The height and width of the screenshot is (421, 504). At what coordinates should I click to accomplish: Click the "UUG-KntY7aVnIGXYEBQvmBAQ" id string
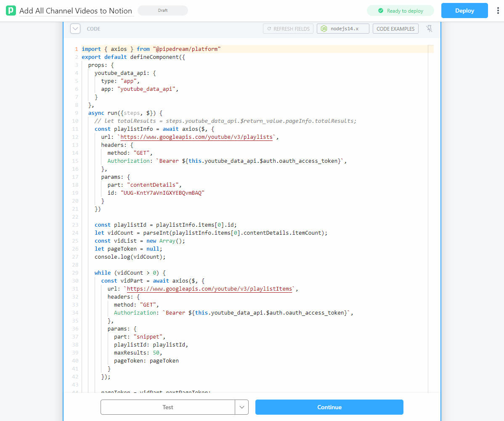click(163, 193)
